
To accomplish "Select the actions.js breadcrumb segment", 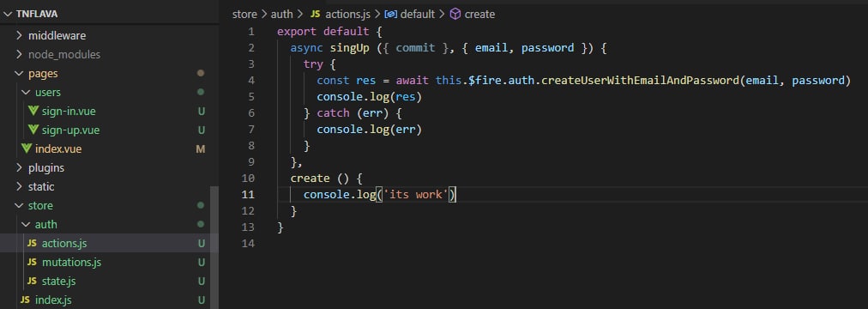I will click(347, 15).
